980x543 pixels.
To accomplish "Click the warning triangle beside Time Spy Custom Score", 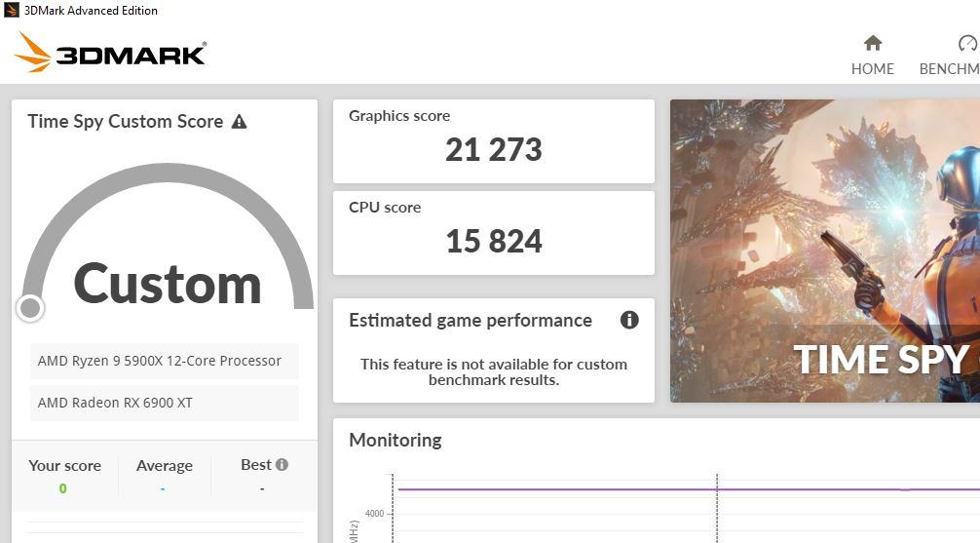I will click(239, 121).
